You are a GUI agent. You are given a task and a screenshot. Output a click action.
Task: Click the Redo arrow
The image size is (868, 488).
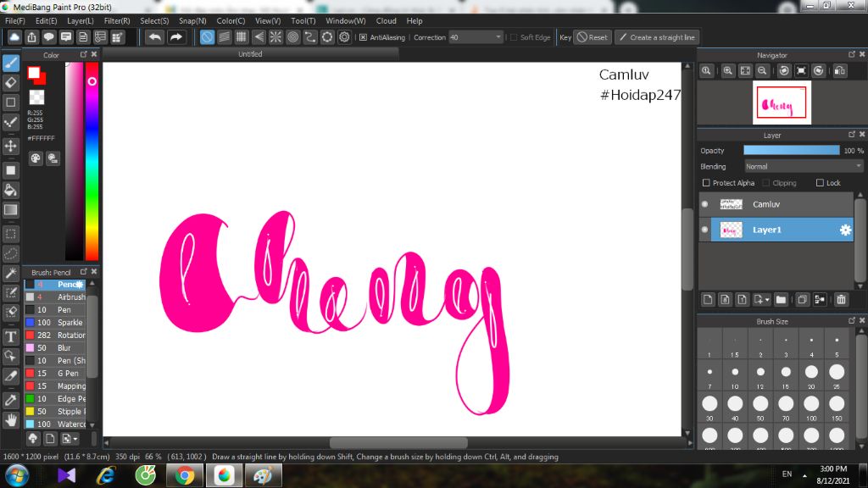click(x=176, y=37)
